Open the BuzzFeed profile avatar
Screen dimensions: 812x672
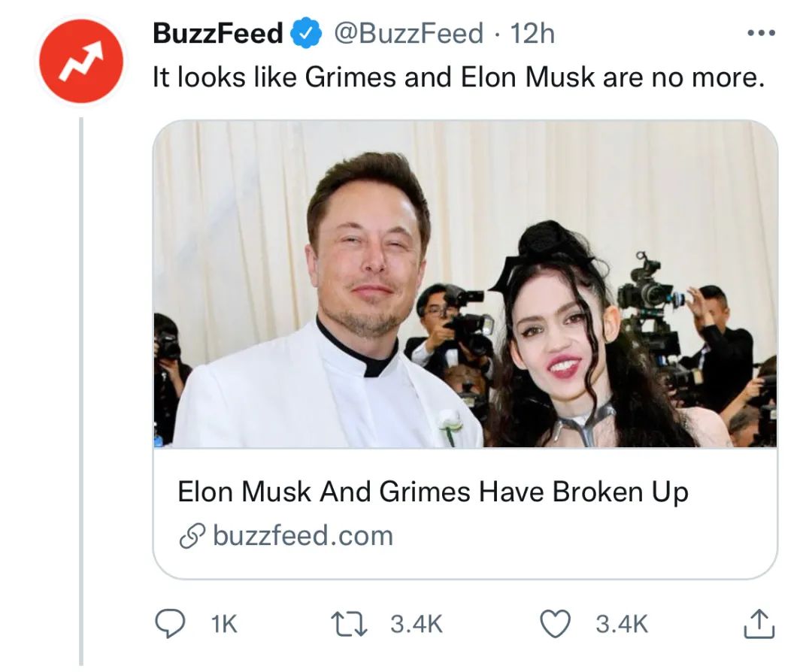[x=81, y=62]
